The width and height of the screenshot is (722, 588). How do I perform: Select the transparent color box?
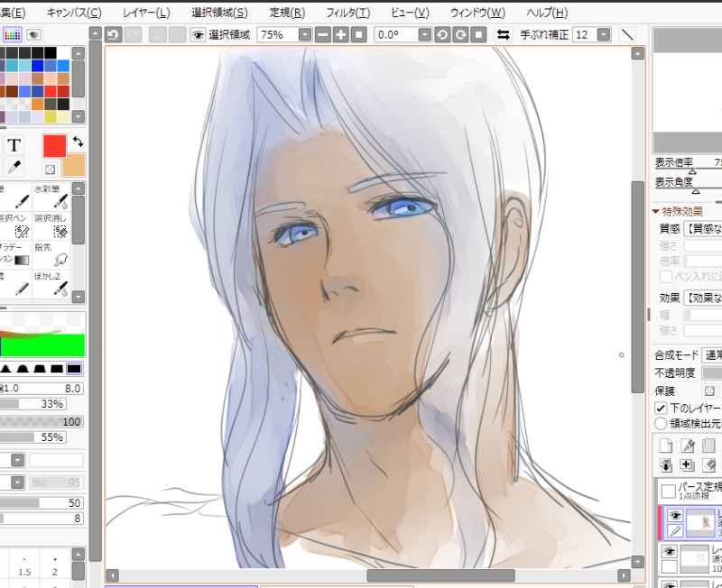pos(50,170)
